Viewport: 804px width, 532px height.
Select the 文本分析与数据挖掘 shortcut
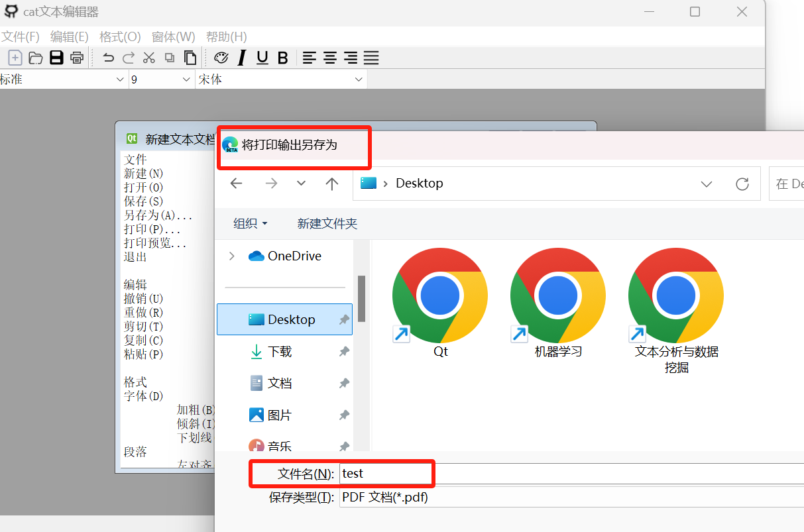(676, 311)
